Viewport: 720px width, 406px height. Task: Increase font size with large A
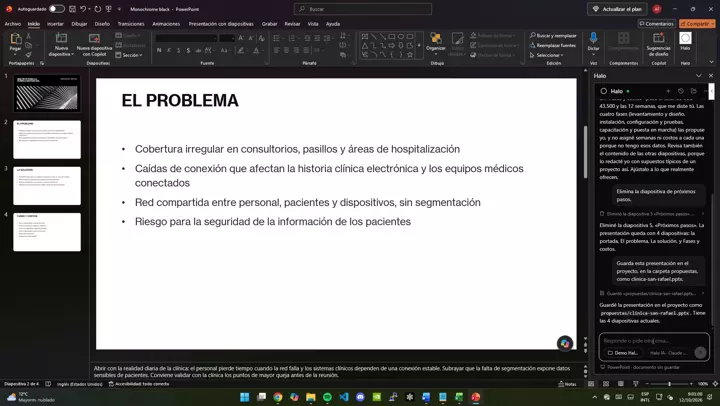(x=241, y=38)
